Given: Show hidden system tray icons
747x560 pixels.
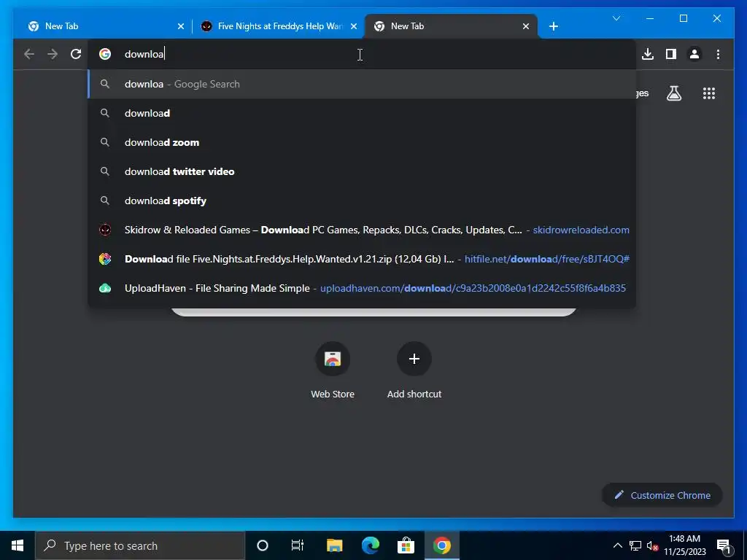Looking at the screenshot, I should 617,545.
